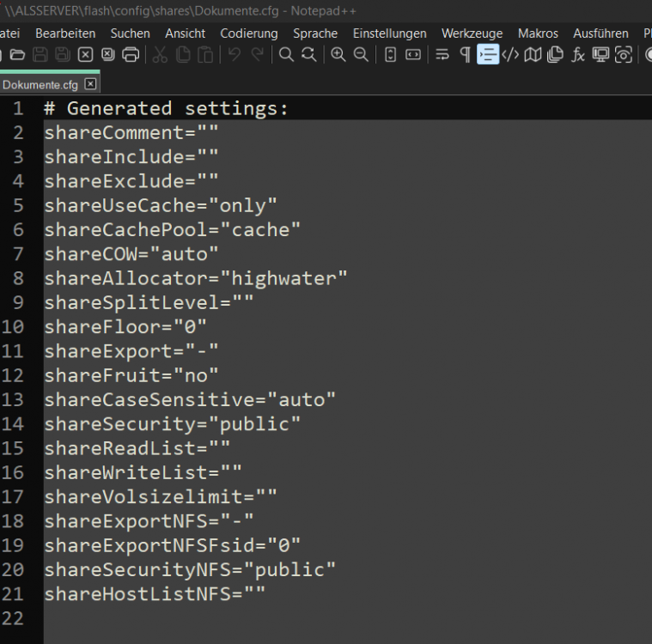
Task: Click the shareCaseSensitive="auto" line
Action: [x=190, y=399]
